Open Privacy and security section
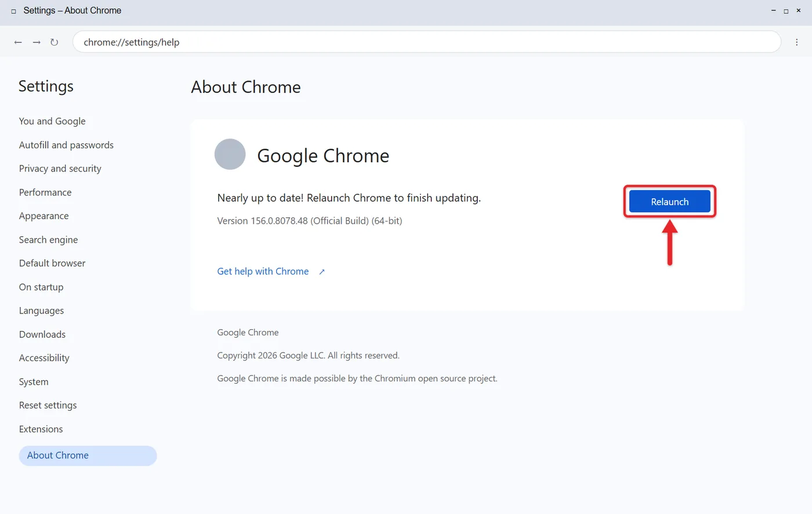Viewport: 812px width, 514px height. tap(60, 169)
